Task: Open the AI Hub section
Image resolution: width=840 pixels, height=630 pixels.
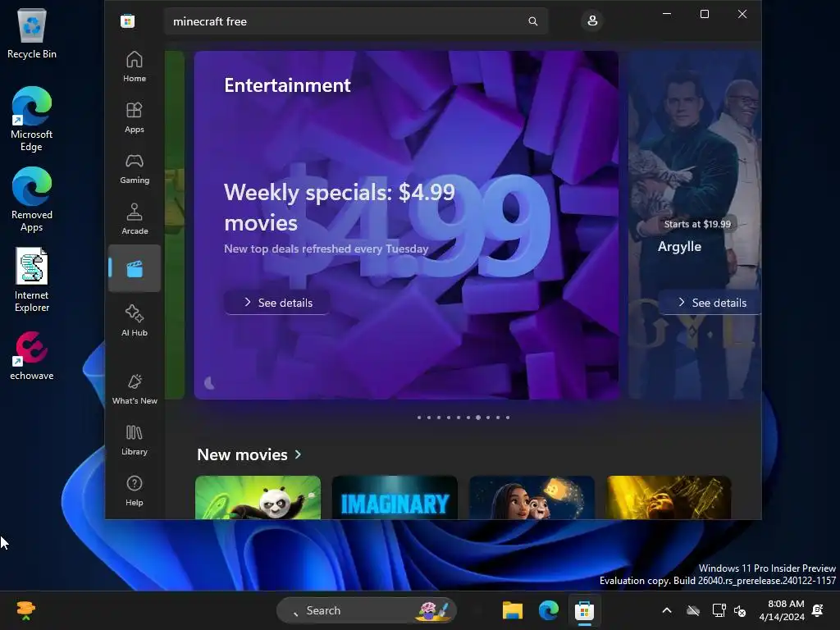Action: [135, 321]
